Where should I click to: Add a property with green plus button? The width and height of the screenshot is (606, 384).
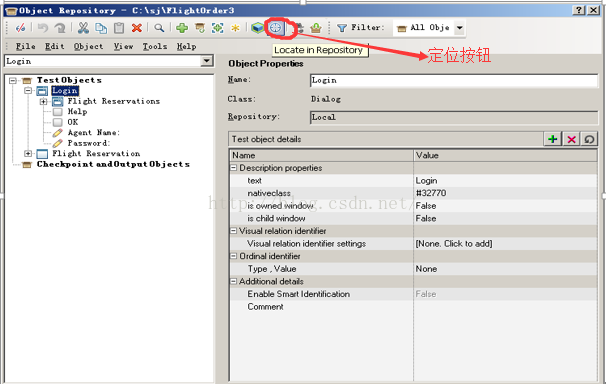pos(553,139)
